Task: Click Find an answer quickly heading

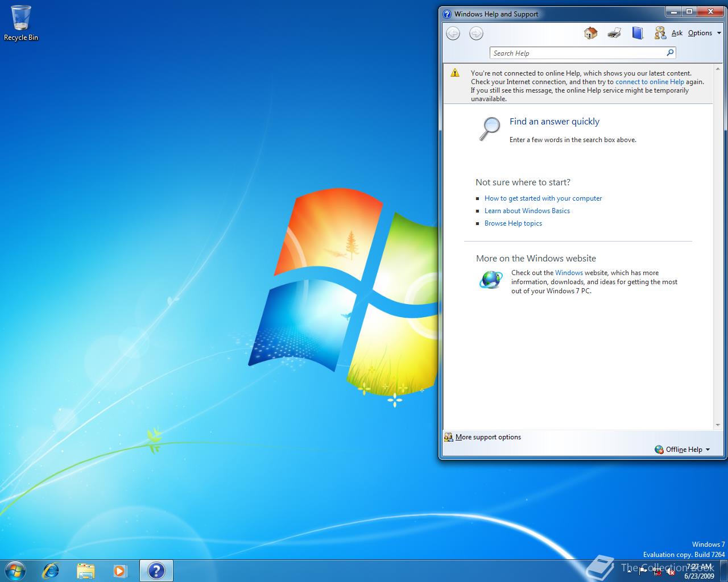Action: 555,122
